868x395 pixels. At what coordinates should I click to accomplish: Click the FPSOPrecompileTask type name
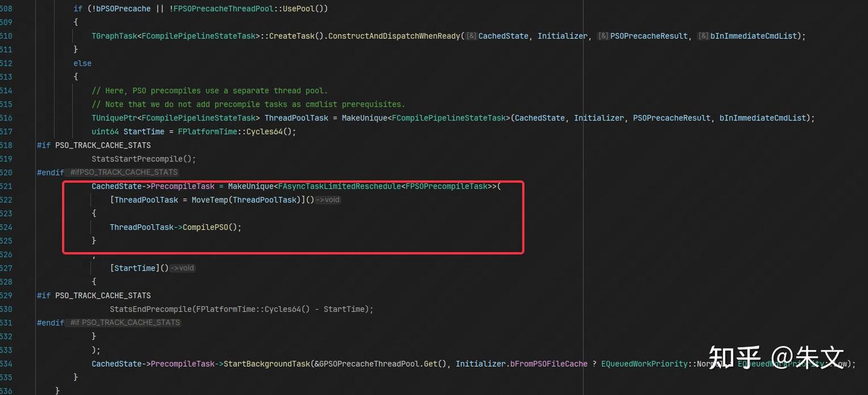[x=447, y=186]
